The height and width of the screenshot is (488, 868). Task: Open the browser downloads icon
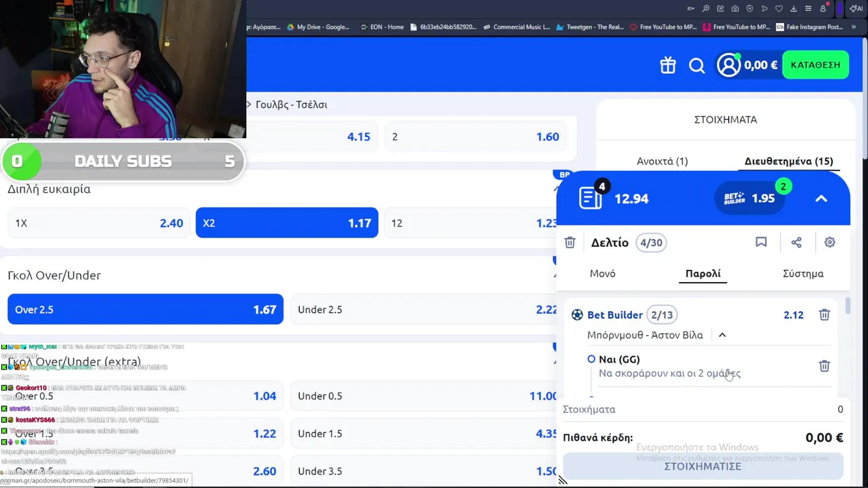pos(793,9)
